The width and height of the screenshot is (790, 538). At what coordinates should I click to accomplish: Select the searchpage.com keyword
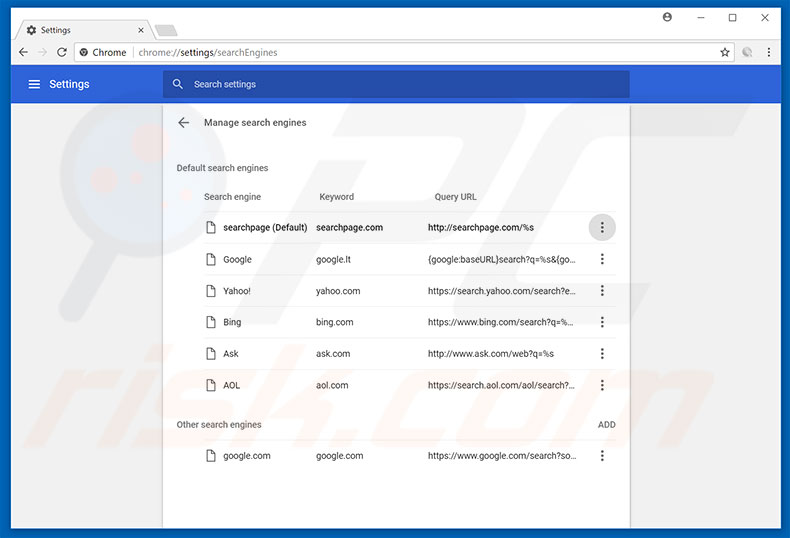tap(349, 228)
